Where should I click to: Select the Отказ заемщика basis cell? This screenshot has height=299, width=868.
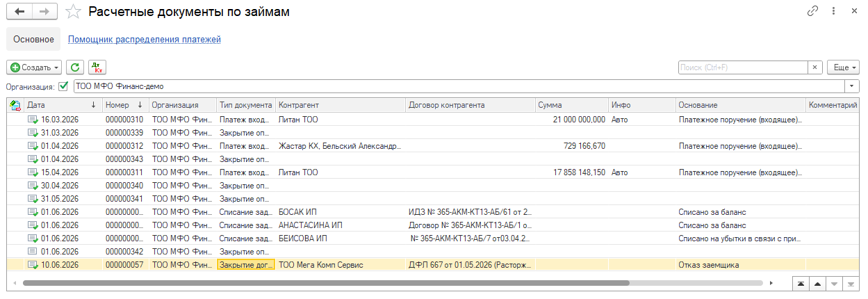coord(741,265)
